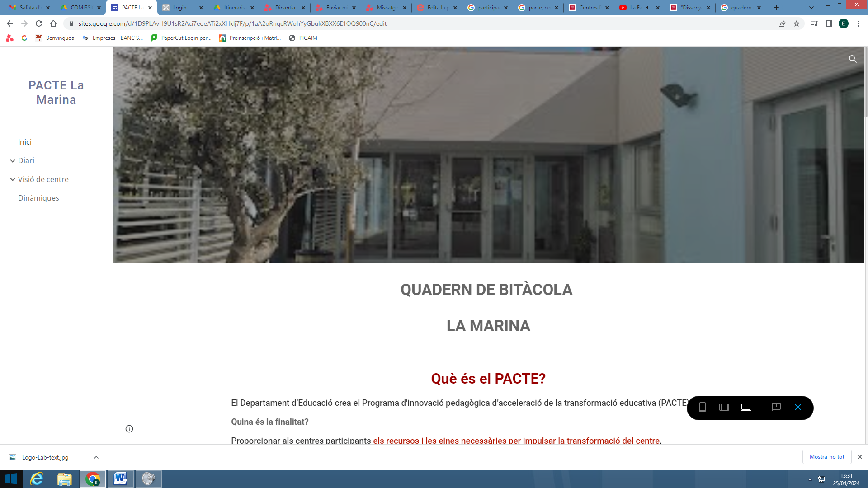Click the feedback icon in preview bar
The width and height of the screenshot is (868, 488).
point(776,407)
